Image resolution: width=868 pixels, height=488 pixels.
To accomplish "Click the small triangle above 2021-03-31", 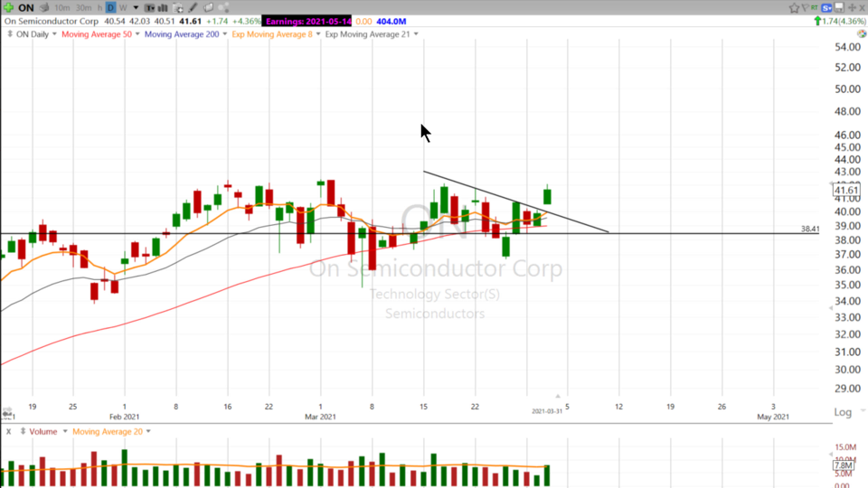I will tap(558, 396).
